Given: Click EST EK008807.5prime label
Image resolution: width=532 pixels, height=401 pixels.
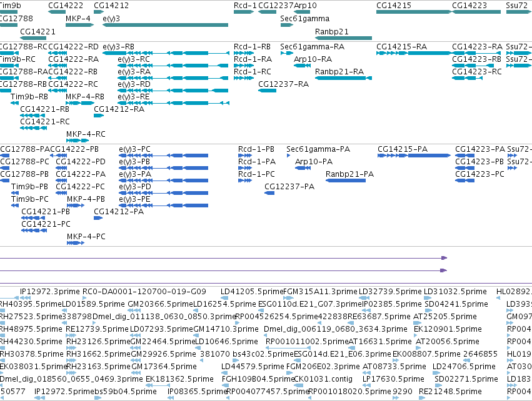Looking at the screenshot, I should click(x=427, y=354).
